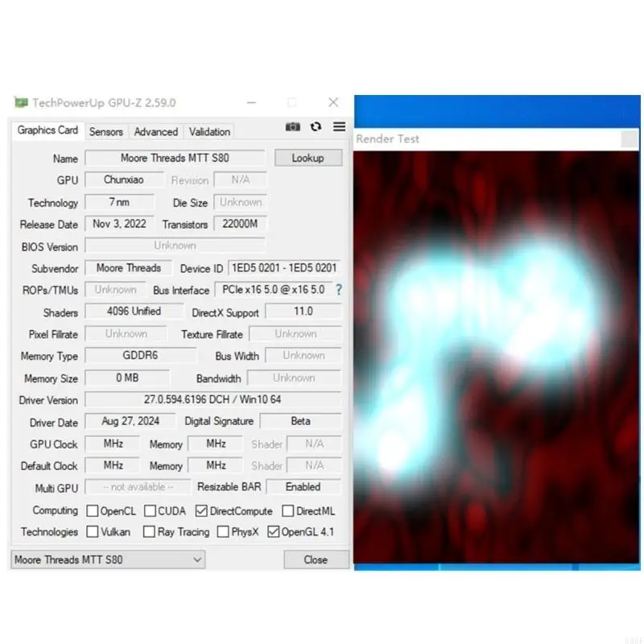
Task: Toggle the CUDA checkbox
Action: click(150, 511)
